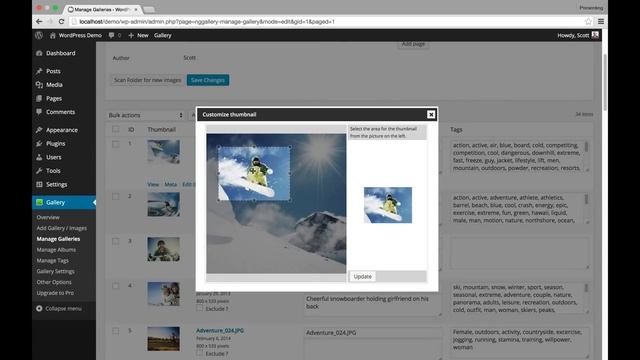This screenshot has width=640, height=360.
Task: Click the thumbnail of image 5
Action: tap(163, 339)
